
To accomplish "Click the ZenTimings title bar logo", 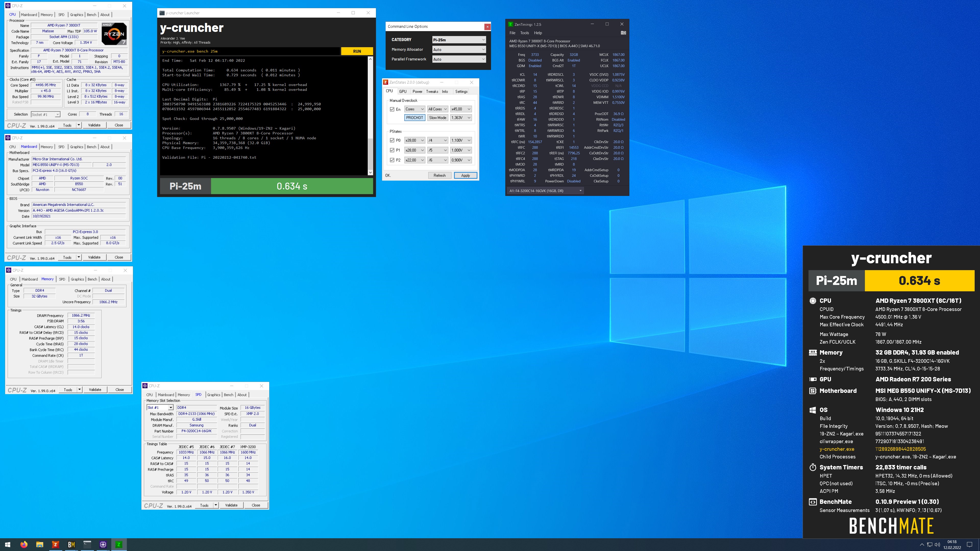I will [510, 24].
